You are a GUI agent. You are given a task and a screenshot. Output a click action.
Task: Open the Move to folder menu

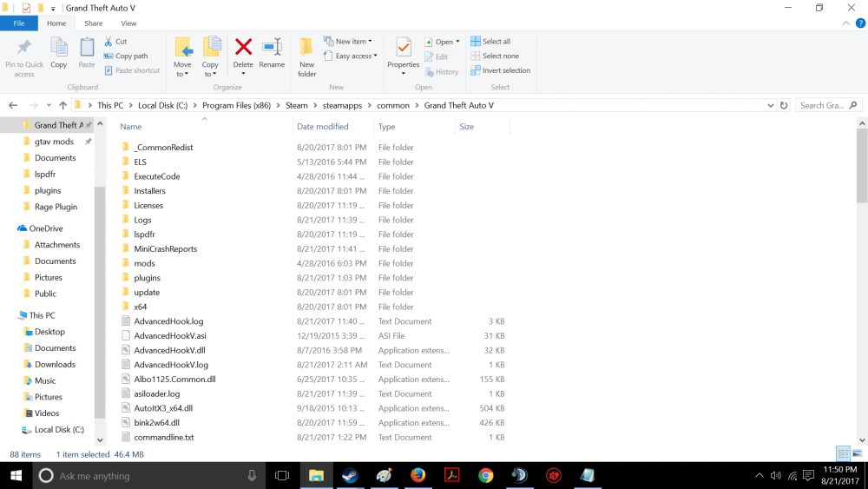[182, 57]
